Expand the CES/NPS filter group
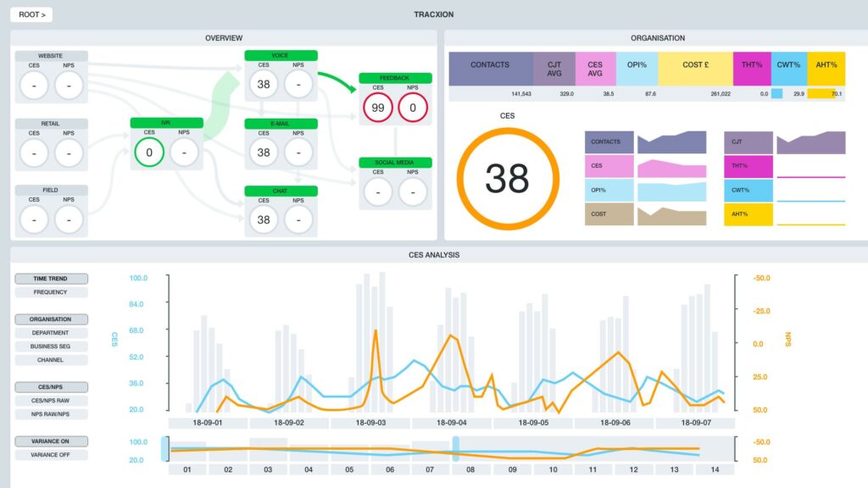 (x=52, y=386)
